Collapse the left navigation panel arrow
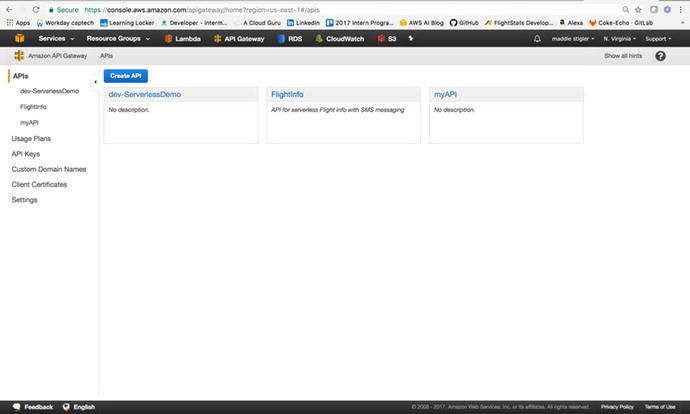 95,81
